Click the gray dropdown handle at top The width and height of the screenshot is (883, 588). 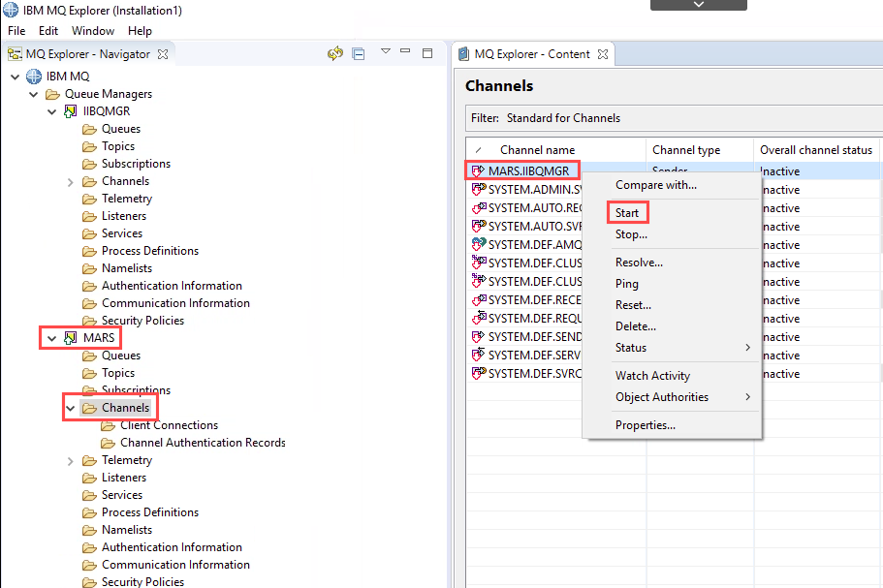(698, 5)
